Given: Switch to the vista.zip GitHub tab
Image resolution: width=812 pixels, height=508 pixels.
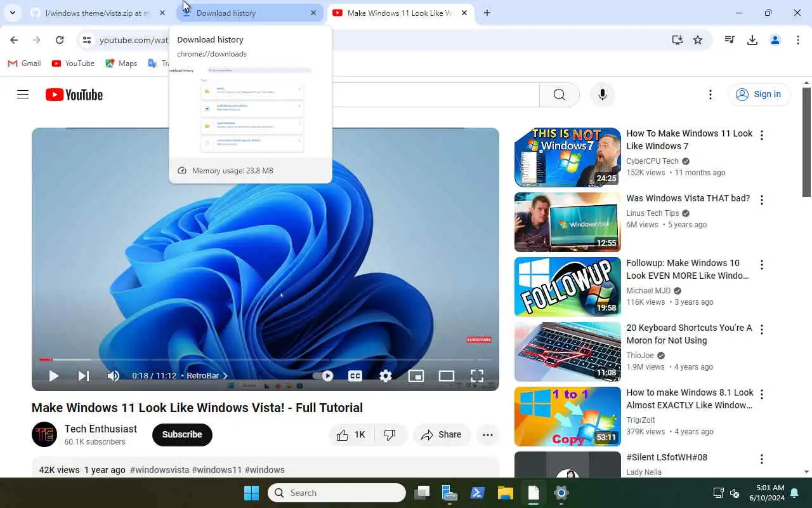Looking at the screenshot, I should point(96,13).
